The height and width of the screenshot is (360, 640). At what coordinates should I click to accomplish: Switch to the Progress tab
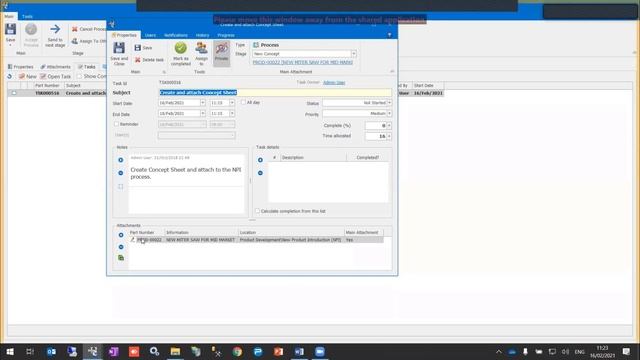pos(226,36)
